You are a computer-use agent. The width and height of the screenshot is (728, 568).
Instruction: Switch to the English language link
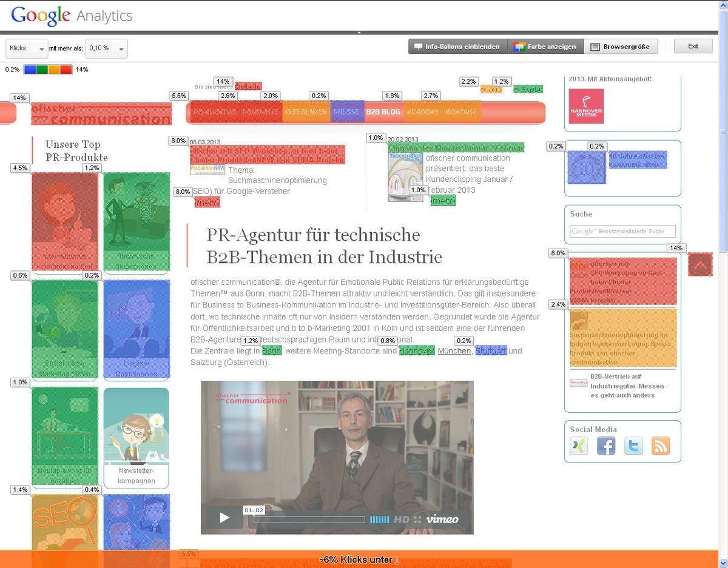click(528, 90)
